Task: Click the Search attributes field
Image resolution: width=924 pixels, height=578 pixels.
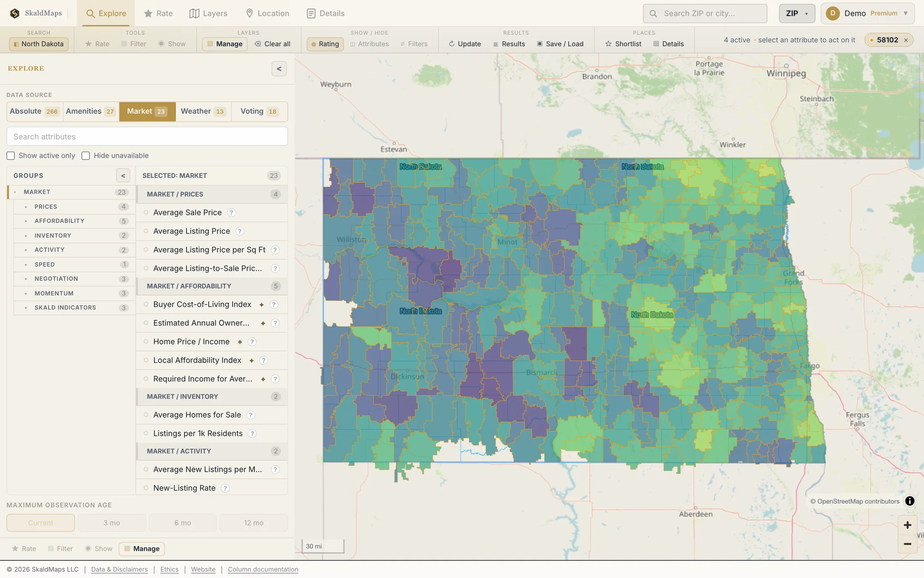Action: pyautogui.click(x=147, y=137)
